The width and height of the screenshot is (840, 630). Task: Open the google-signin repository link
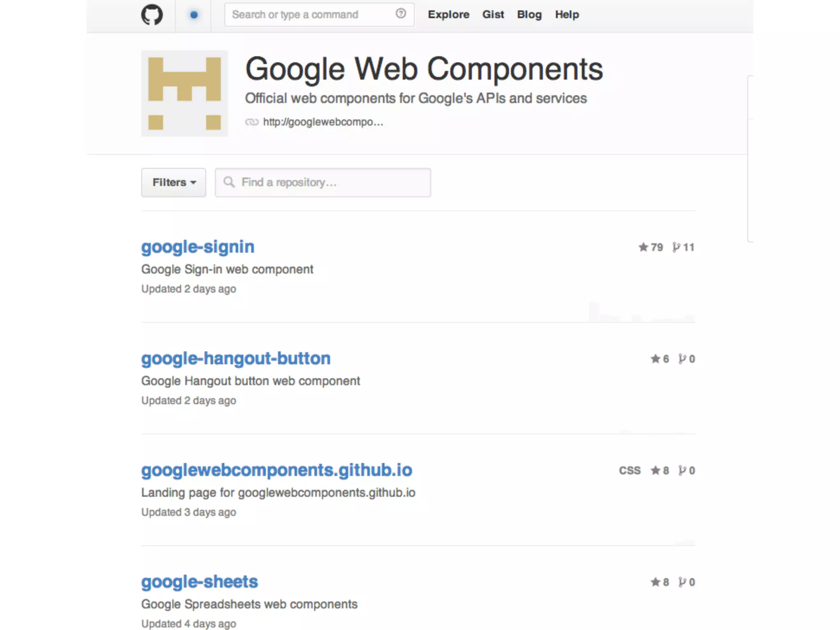tap(198, 247)
